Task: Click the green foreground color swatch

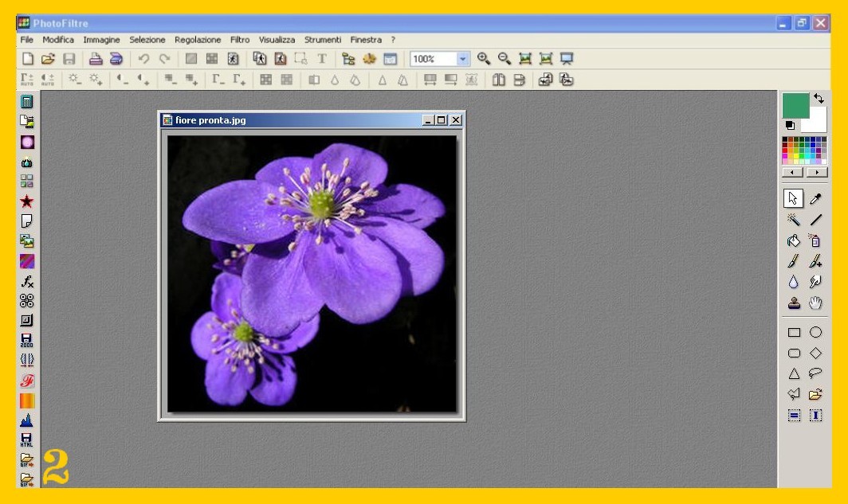Action: pos(795,105)
